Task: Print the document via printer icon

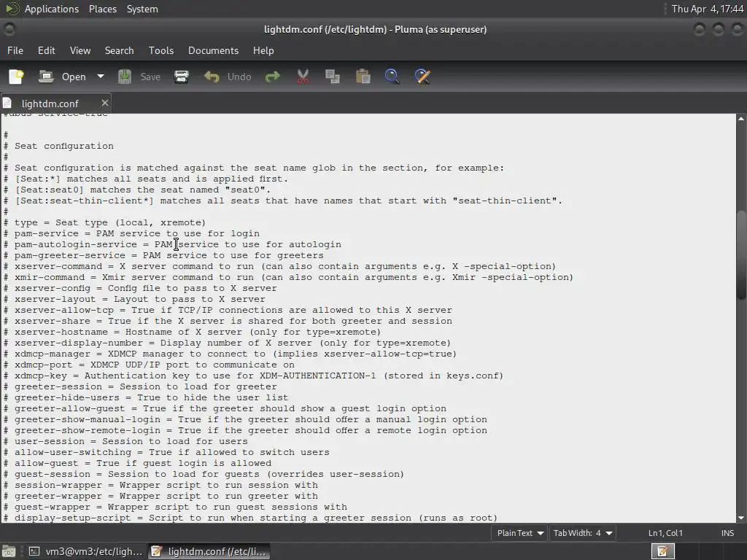Action: click(x=182, y=77)
